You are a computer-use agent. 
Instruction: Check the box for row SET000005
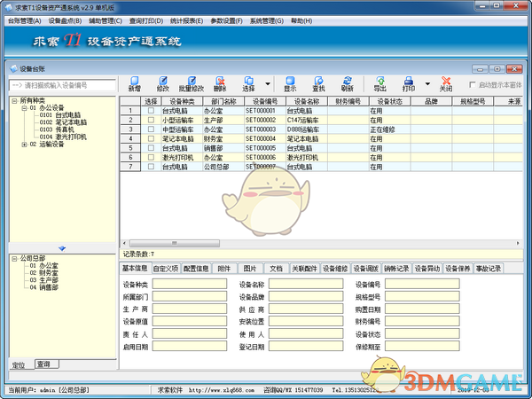(151, 148)
